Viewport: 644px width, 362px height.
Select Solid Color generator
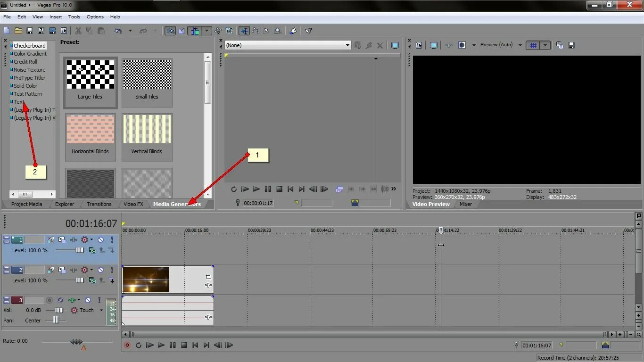[x=25, y=86]
